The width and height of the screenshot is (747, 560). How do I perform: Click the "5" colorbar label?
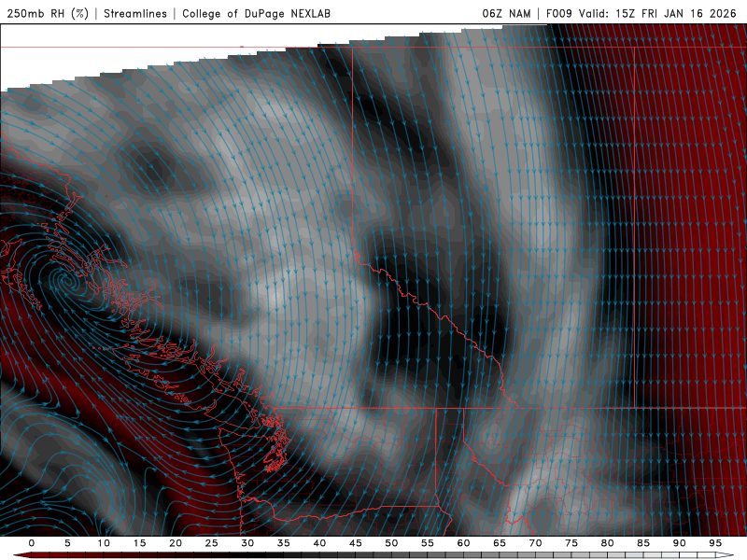[x=67, y=543]
